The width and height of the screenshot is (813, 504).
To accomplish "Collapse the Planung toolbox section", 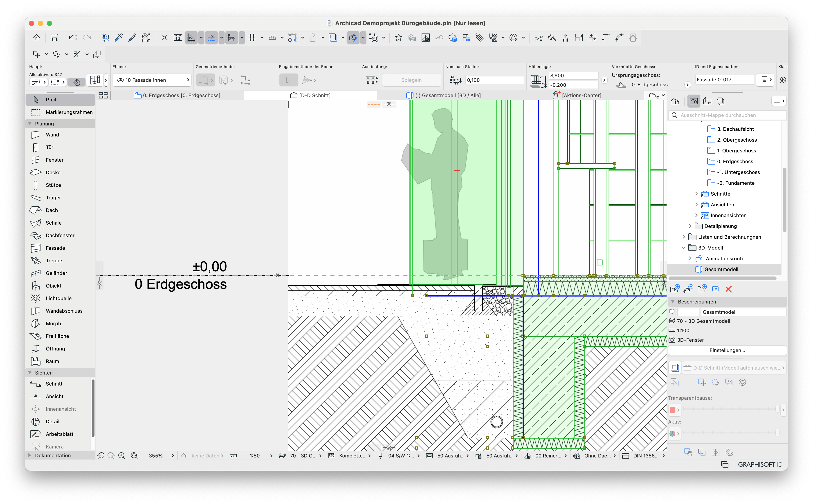I will click(x=30, y=124).
